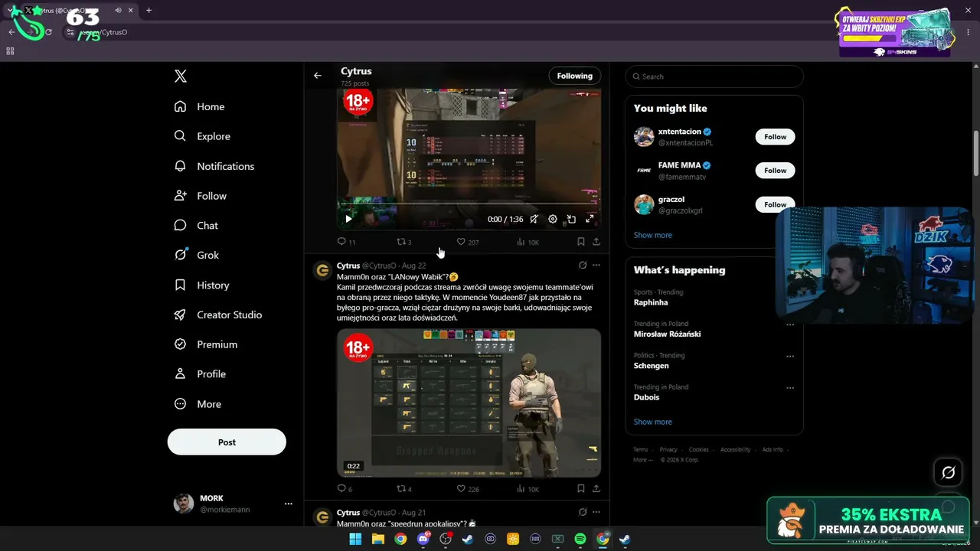Viewport: 980px width, 551px height.
Task: Click the Post button
Action: pos(227,442)
